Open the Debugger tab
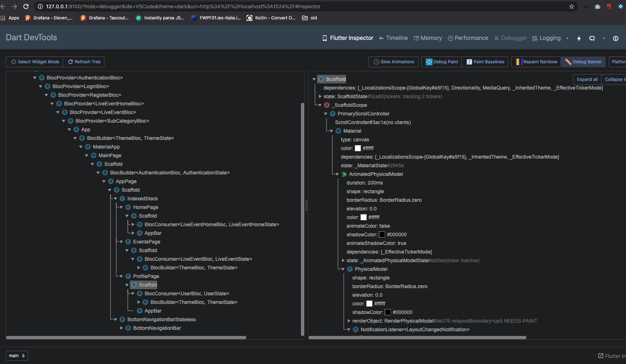This screenshot has height=364, width=626. (x=510, y=38)
